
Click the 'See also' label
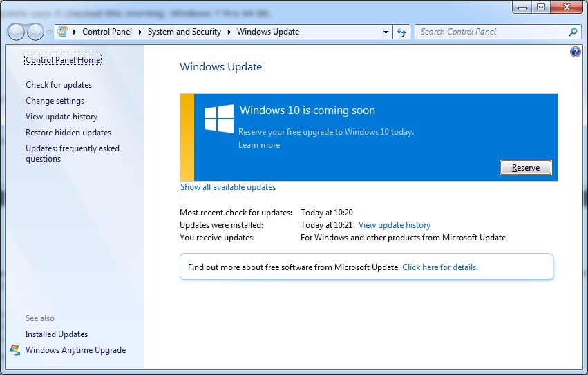click(40, 318)
